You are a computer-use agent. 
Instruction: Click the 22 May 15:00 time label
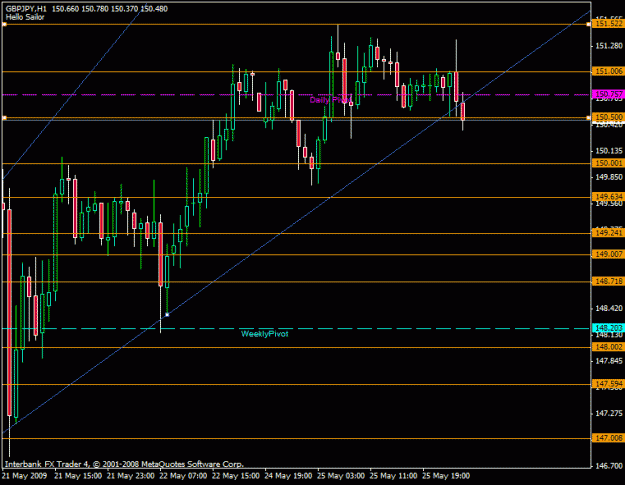point(236,476)
